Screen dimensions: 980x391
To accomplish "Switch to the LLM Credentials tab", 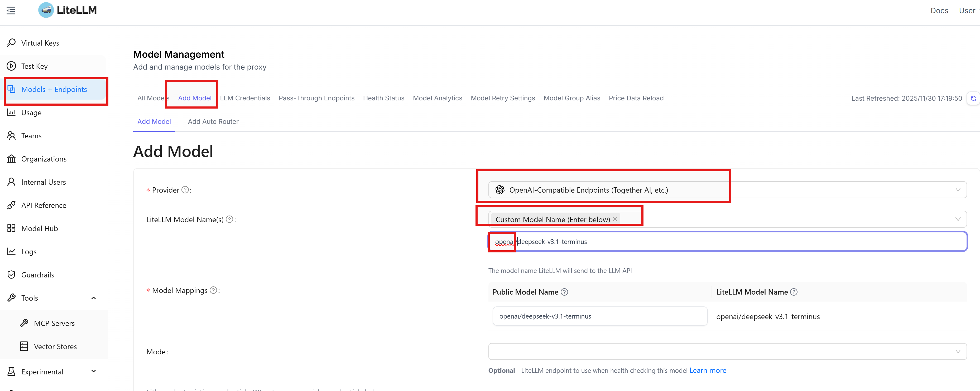I will 245,98.
